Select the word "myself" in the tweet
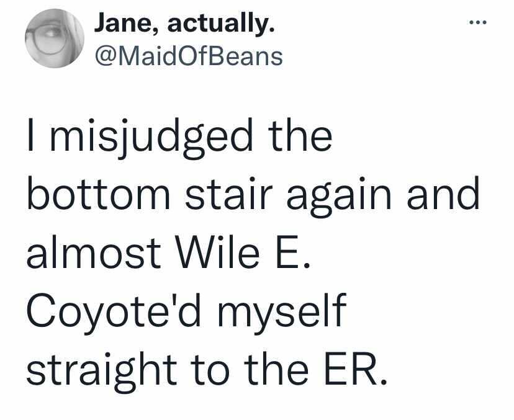514x420 pixels. 281,314
